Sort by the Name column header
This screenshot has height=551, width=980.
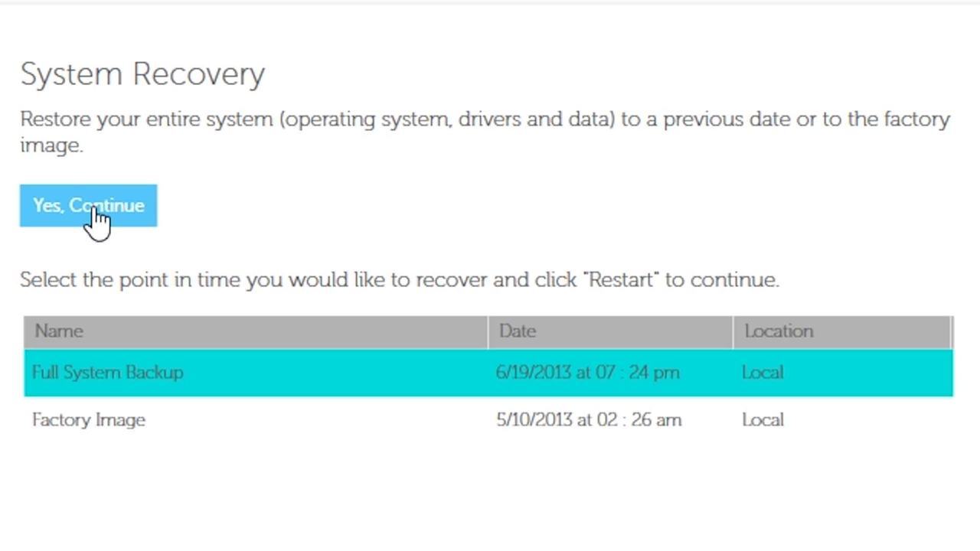59,331
